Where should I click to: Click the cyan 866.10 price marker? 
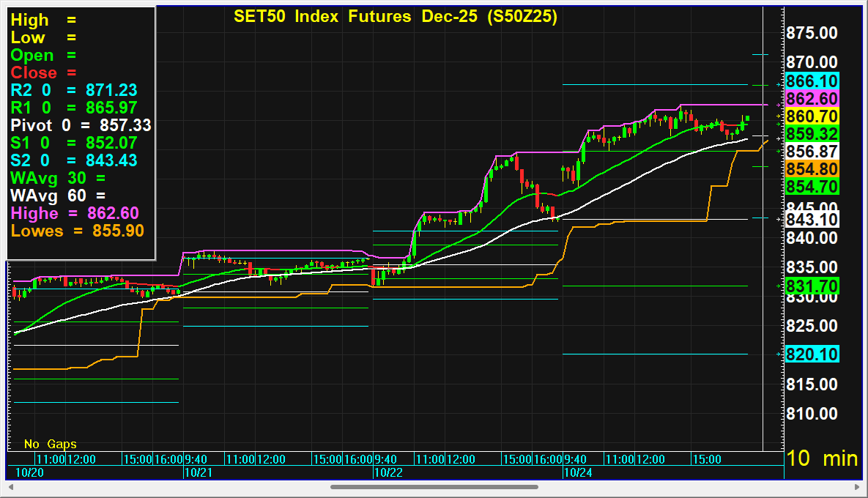(812, 81)
